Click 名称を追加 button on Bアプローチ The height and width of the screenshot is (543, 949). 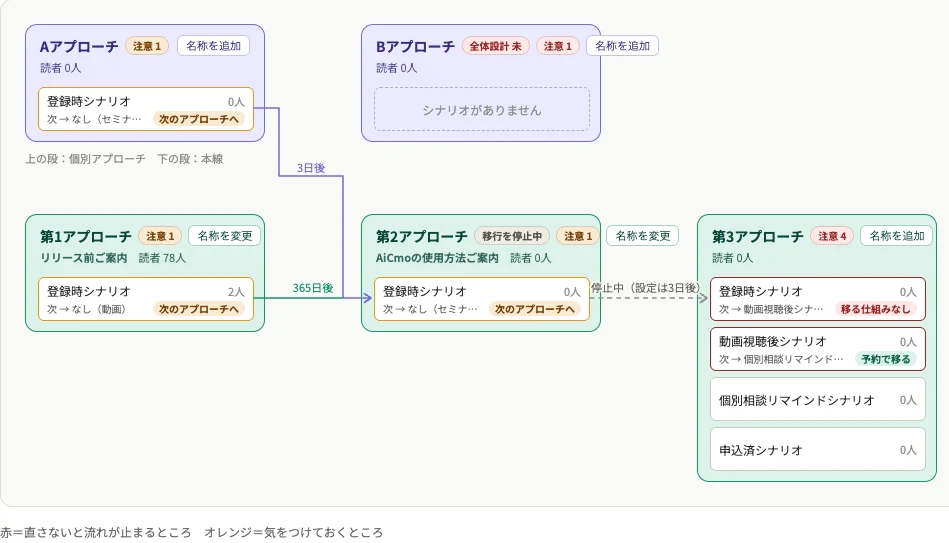tap(622, 46)
